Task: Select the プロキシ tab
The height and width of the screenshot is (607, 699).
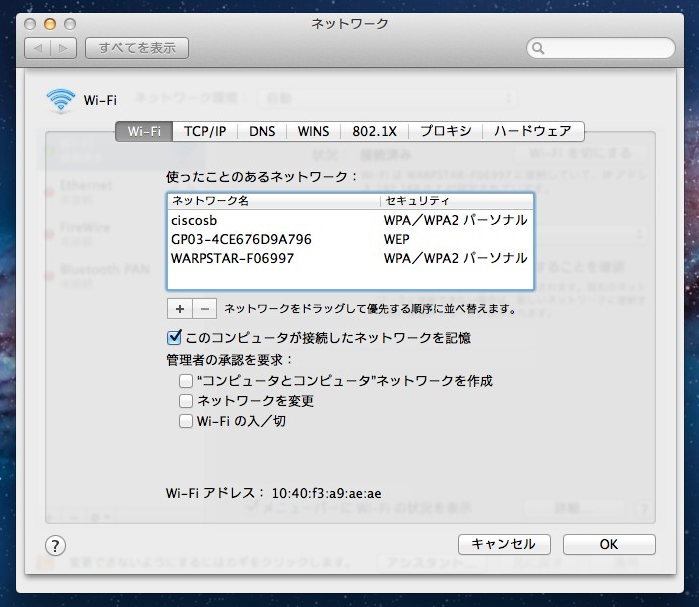Action: pos(446,131)
